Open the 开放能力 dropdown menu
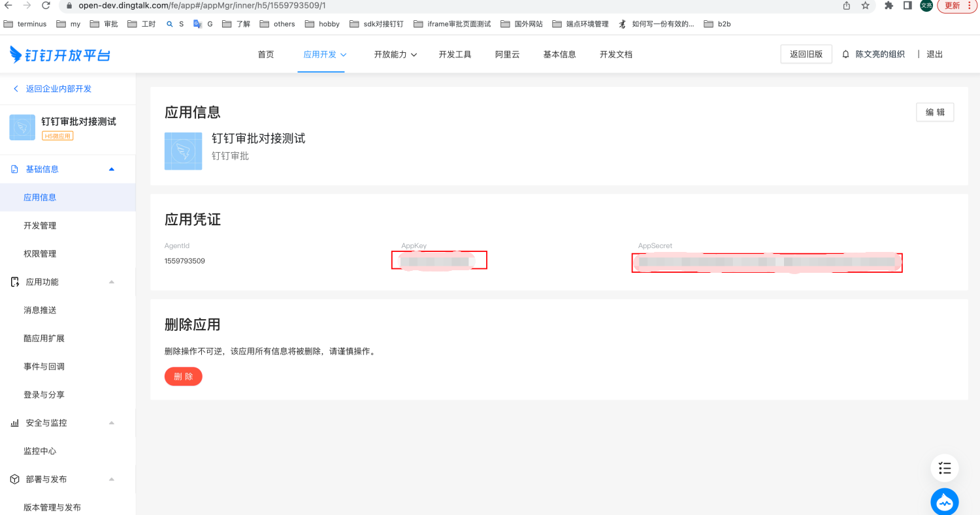The height and width of the screenshot is (515, 980). (x=395, y=54)
